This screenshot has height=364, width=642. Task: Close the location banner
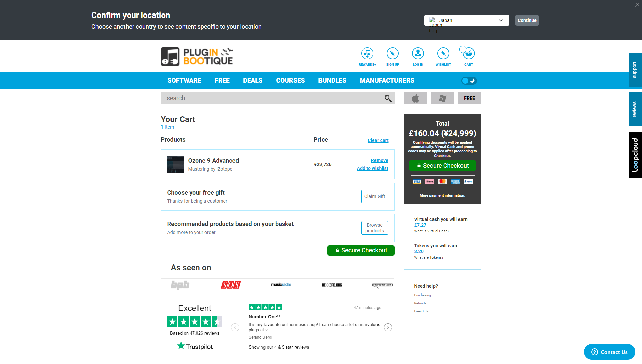click(637, 5)
